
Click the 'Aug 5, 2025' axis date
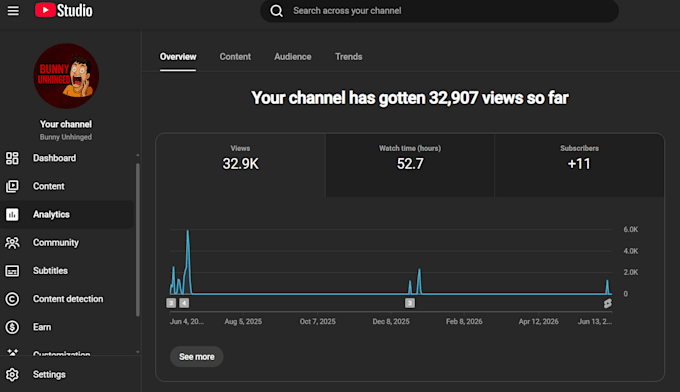(x=243, y=321)
